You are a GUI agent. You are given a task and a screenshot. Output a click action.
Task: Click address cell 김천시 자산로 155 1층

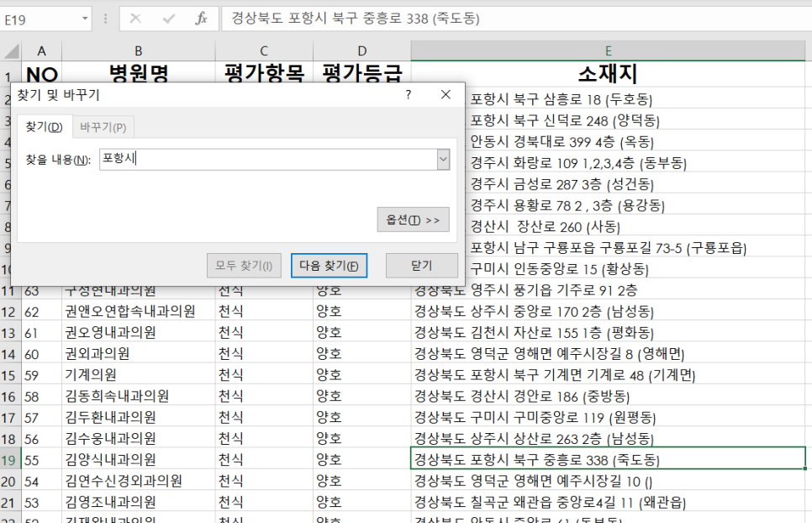608,333
